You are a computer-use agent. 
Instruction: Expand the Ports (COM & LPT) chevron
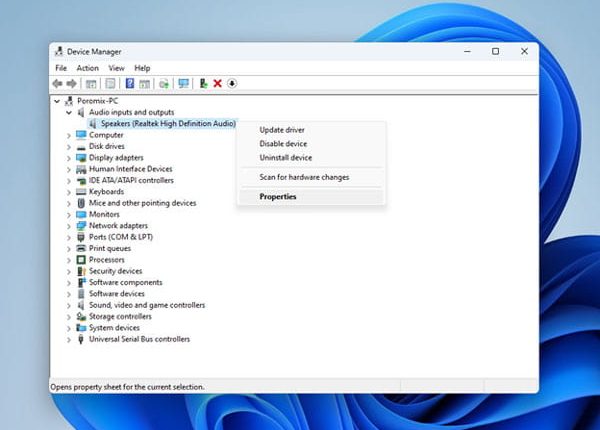pyautogui.click(x=69, y=238)
